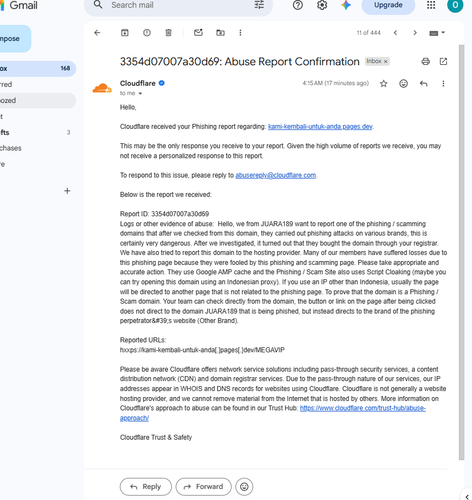Viewport: 472px width, 500px height.
Task: Open the kami-kembali-untuk-anda.pages.dev link
Action: (320, 127)
